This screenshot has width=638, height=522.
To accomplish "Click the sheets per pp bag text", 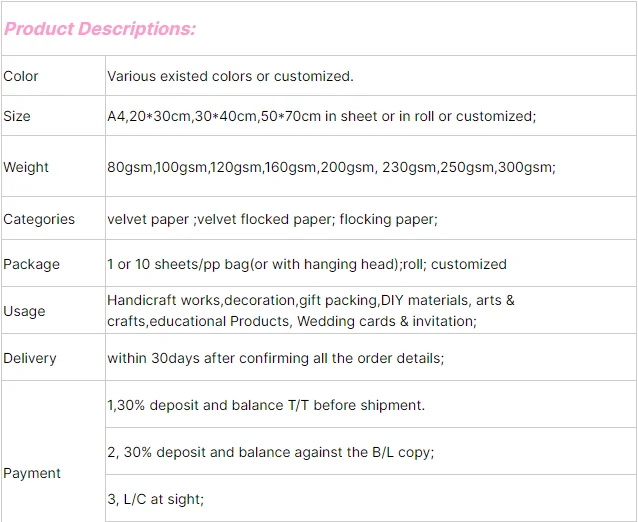I will pyautogui.click(x=306, y=264).
